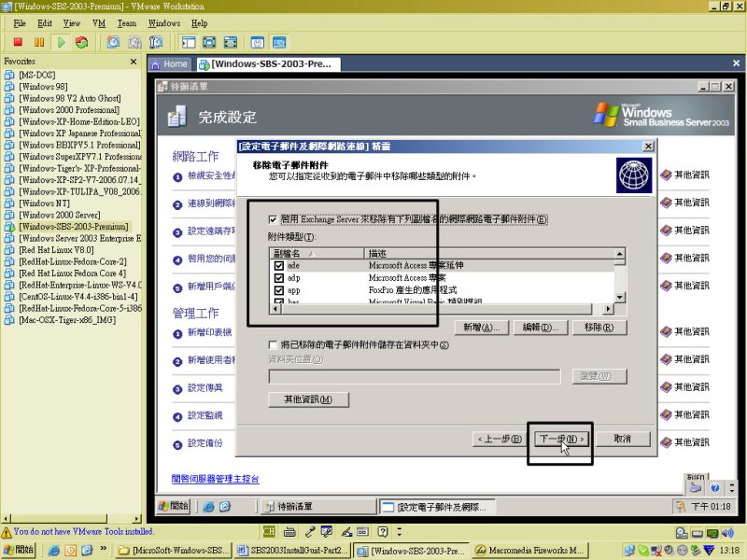Click attachment list scroll up arrow
This screenshot has width=747, height=560.
pos(619,254)
